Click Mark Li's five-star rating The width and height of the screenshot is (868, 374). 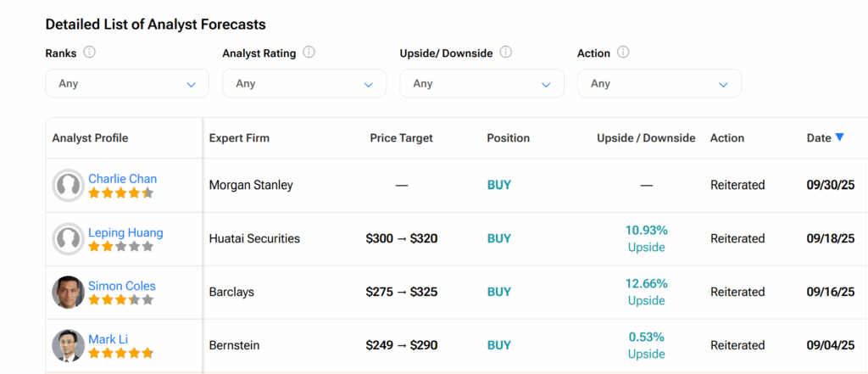(121, 353)
